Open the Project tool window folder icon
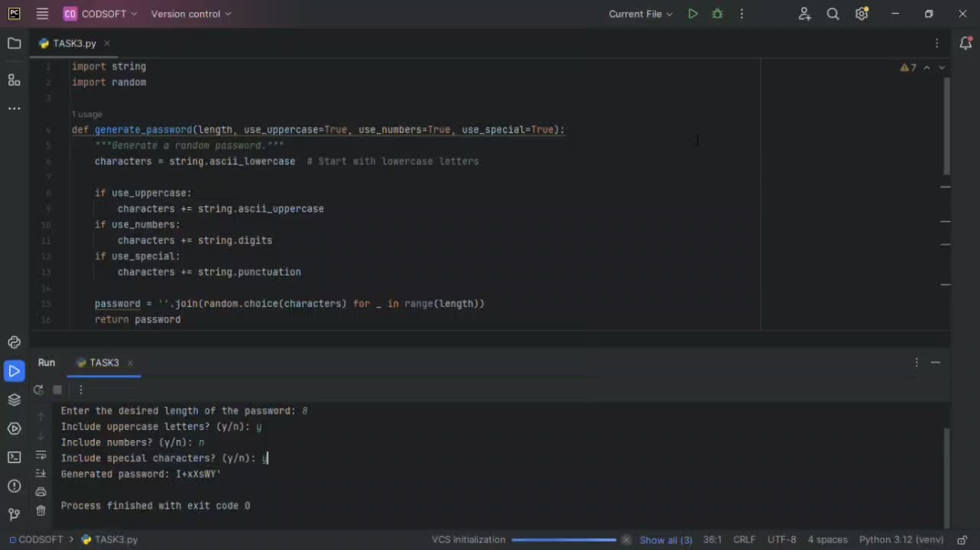 tap(14, 44)
